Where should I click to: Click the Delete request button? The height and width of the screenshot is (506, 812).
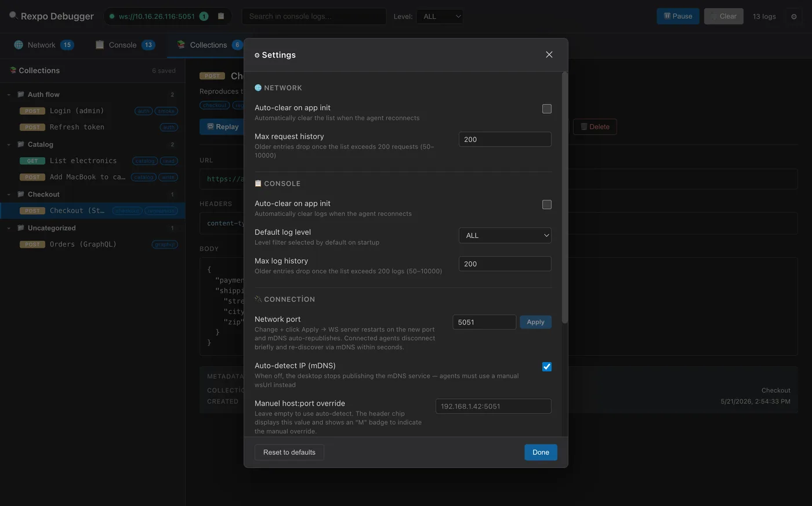pyautogui.click(x=594, y=127)
